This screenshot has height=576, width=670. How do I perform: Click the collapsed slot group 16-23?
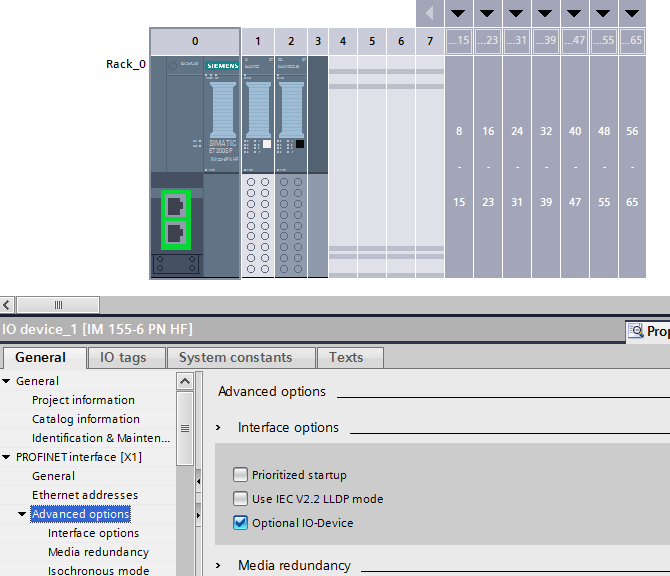pos(488,167)
